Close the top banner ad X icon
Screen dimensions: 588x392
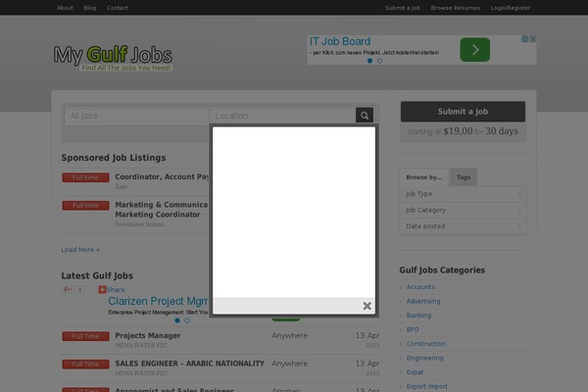(533, 38)
